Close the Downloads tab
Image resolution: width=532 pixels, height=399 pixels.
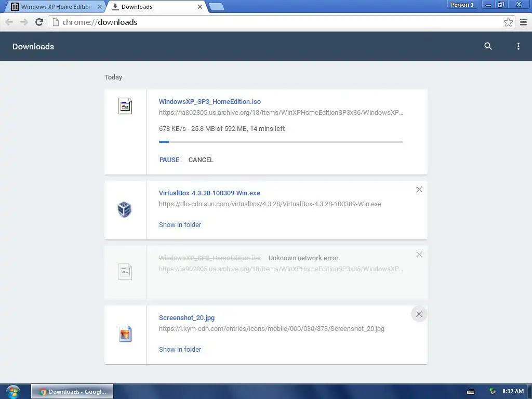(200, 7)
